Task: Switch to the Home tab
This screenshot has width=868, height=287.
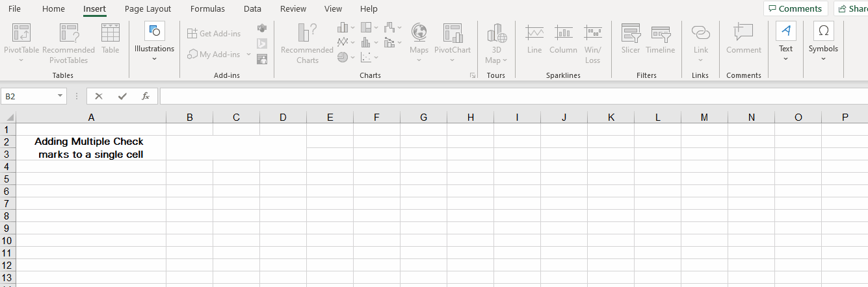Action: [53, 9]
